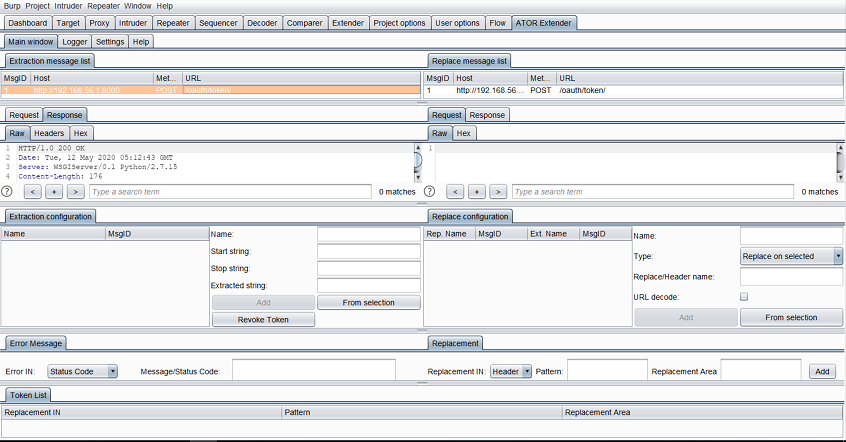846x442 pixels.
Task: Open the Type dropdown showing Replace on selected
Action: click(792, 256)
